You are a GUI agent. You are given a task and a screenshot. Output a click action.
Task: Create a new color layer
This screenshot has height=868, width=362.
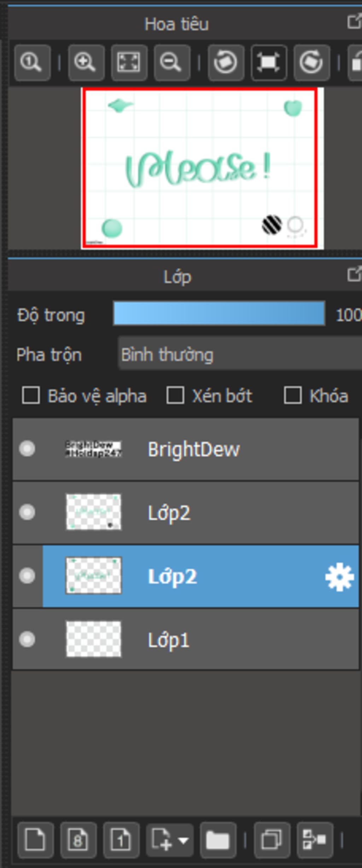click(35, 840)
